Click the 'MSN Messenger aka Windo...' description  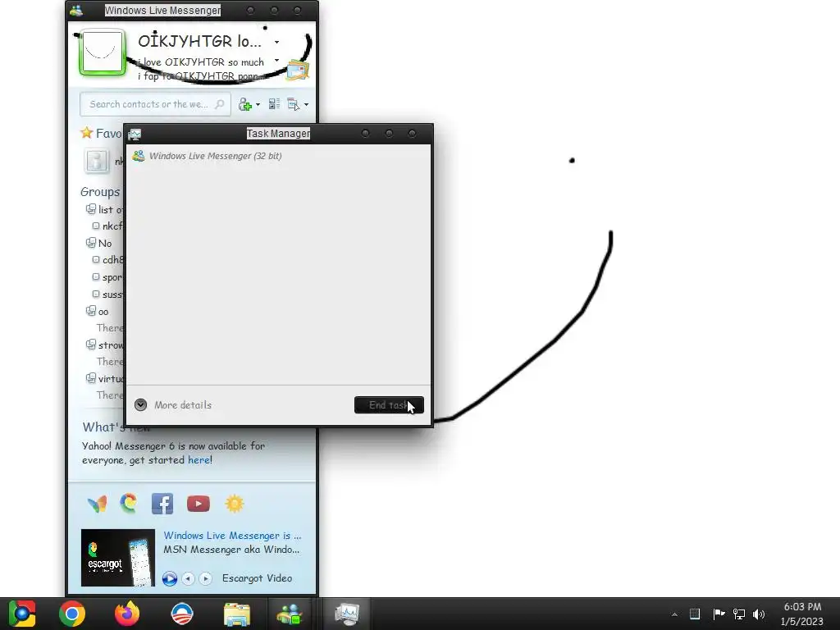tap(231, 549)
